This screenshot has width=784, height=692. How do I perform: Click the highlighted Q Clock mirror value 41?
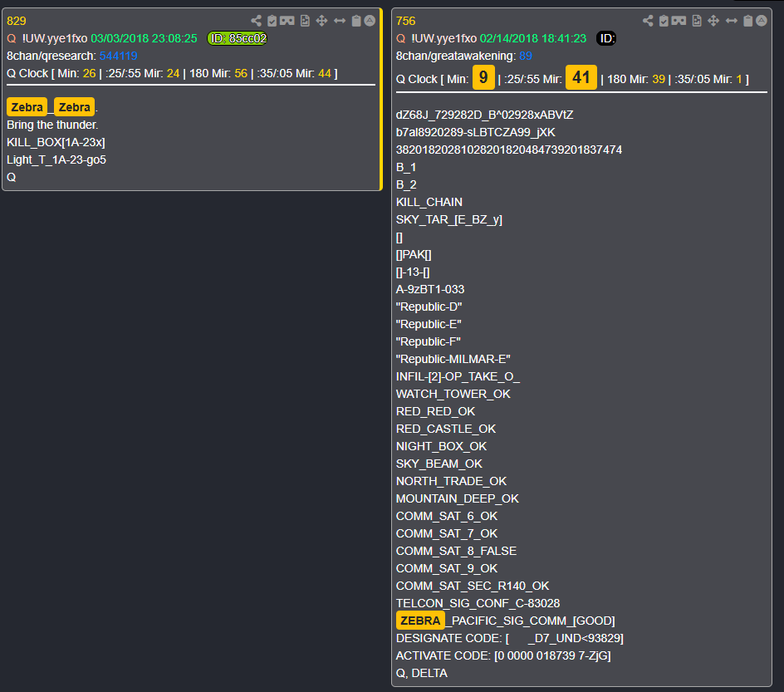point(581,77)
